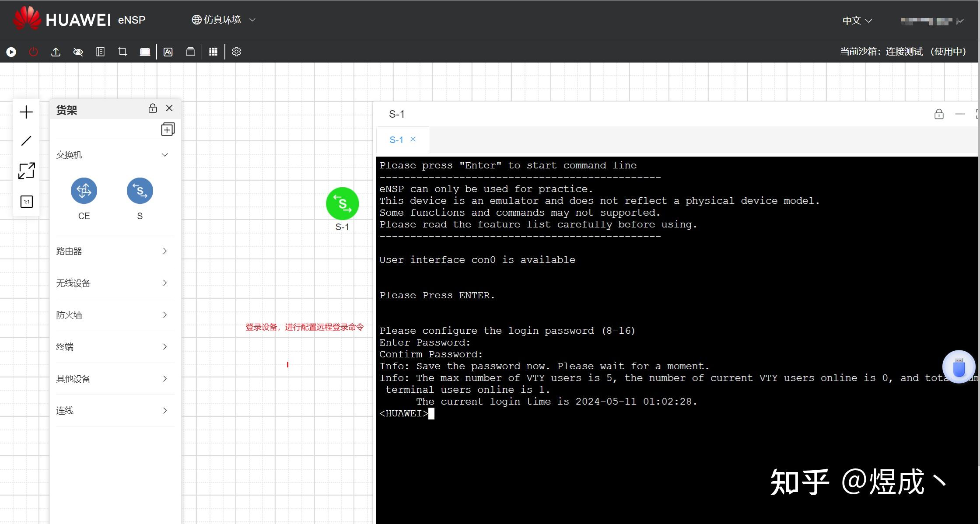The image size is (980, 524).
Task: Click the red power-off icon
Action: pos(33,52)
